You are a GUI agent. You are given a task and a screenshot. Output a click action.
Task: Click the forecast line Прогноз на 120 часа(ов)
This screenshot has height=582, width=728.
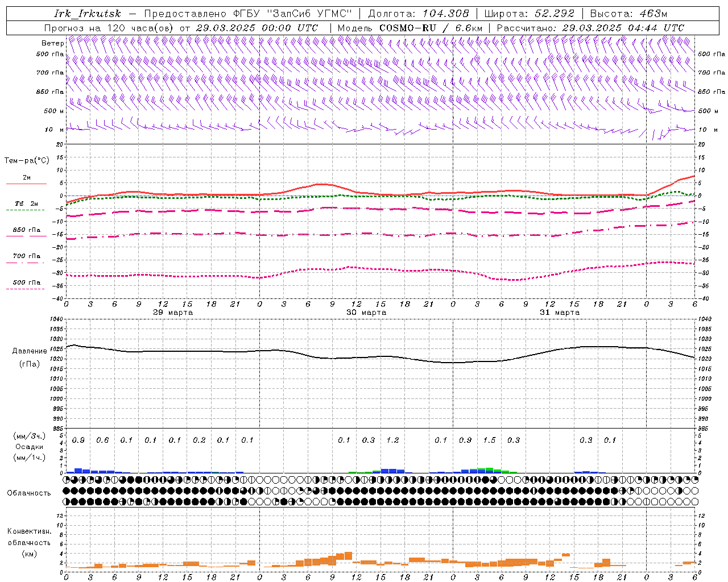[109, 28]
